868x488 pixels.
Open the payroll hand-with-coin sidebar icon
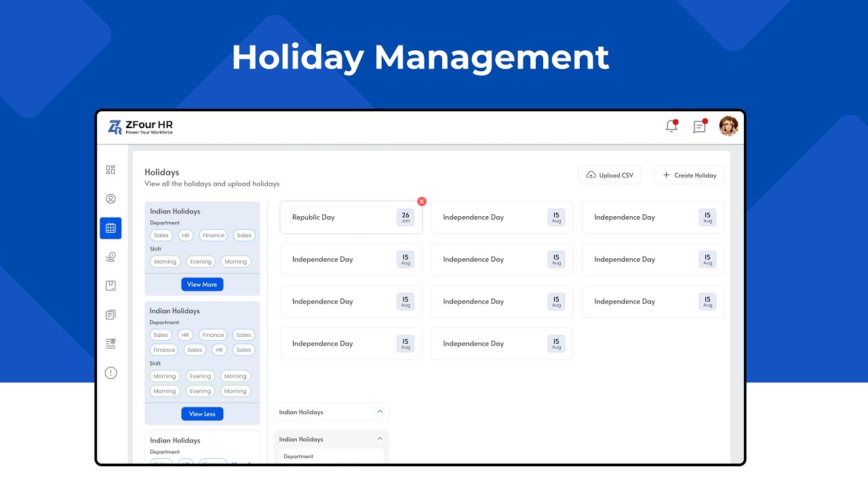(111, 257)
